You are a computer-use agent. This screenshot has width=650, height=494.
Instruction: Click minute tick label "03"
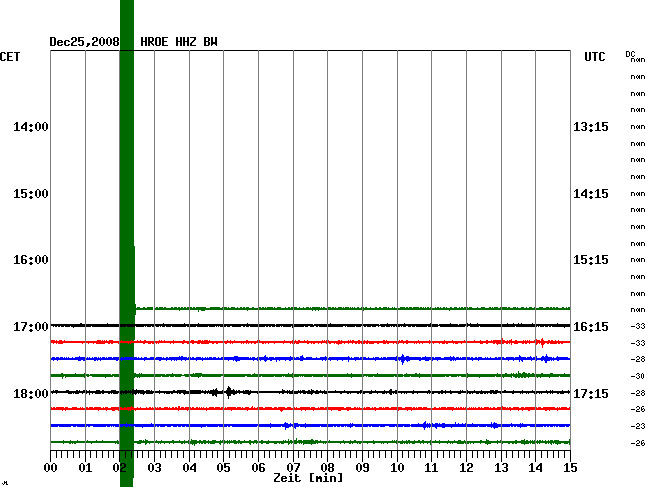[x=155, y=468]
